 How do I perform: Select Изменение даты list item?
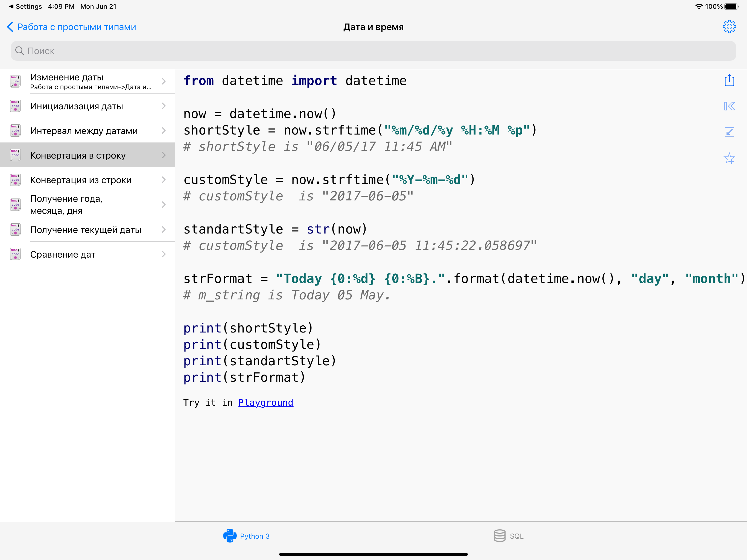tap(87, 81)
